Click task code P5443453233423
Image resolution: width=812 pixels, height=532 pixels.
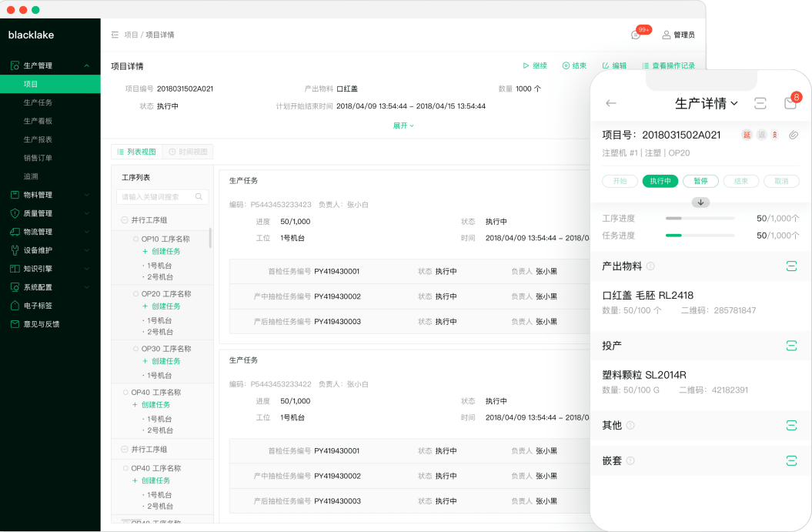(x=281, y=205)
